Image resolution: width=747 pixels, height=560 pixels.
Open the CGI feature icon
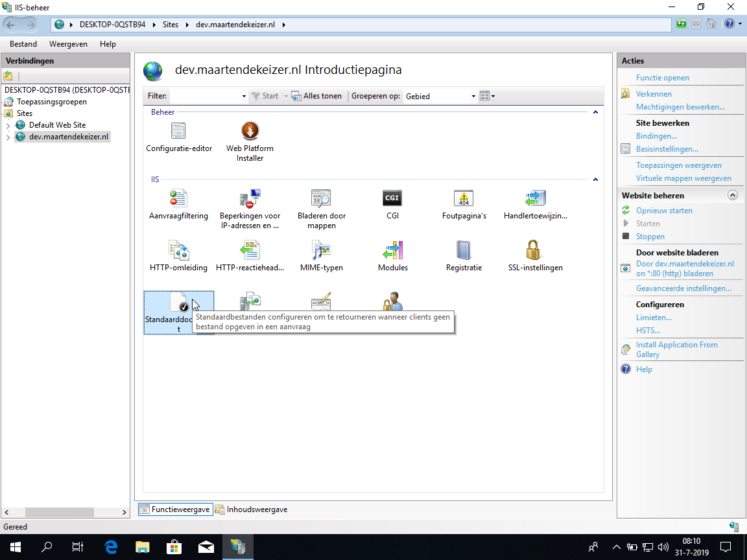point(392,198)
